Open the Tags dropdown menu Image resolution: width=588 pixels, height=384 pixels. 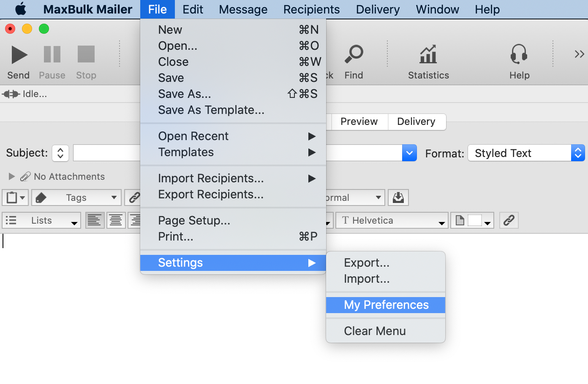(76, 197)
